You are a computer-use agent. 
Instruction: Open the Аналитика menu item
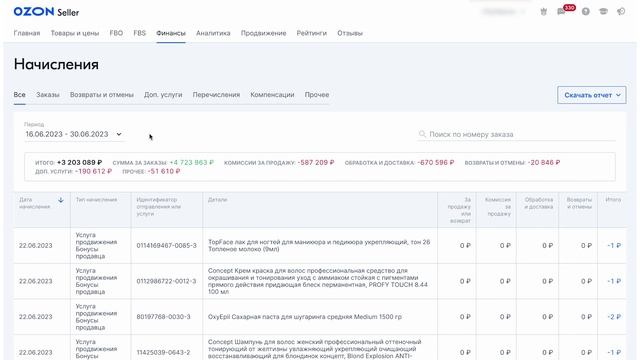213,33
